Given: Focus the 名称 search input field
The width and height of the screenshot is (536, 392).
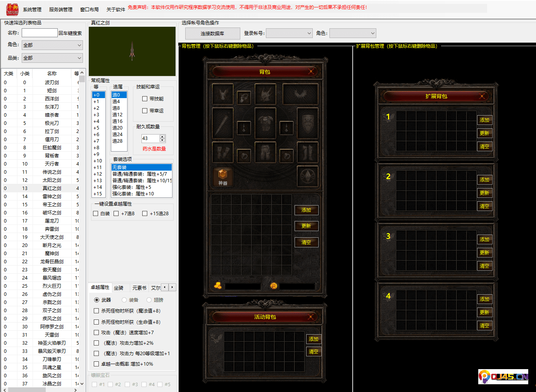Looking at the screenshot, I should [40, 33].
